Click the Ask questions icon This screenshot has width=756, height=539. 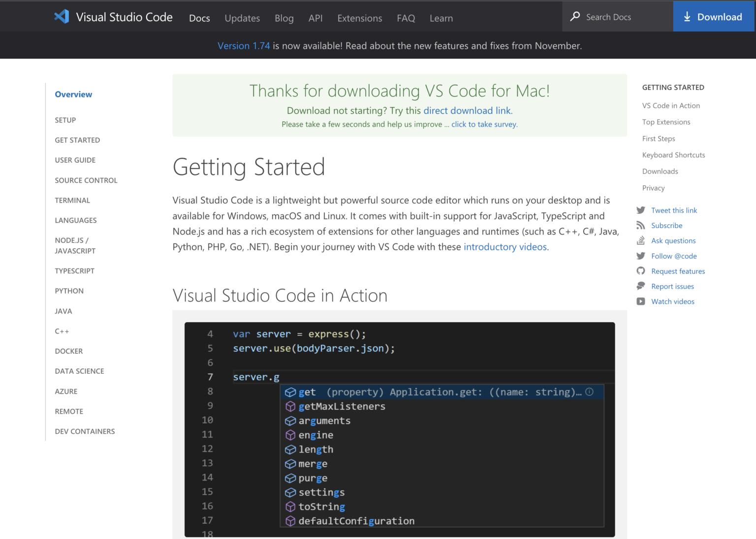click(641, 240)
